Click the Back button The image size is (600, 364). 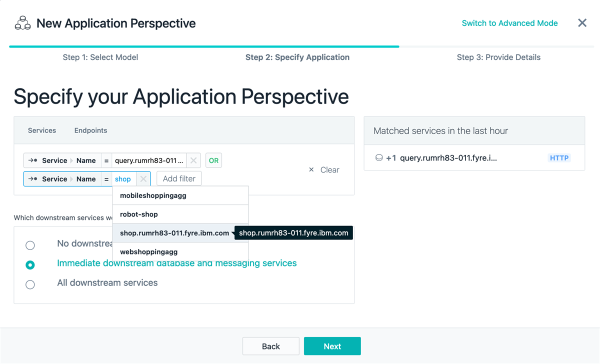point(270,345)
